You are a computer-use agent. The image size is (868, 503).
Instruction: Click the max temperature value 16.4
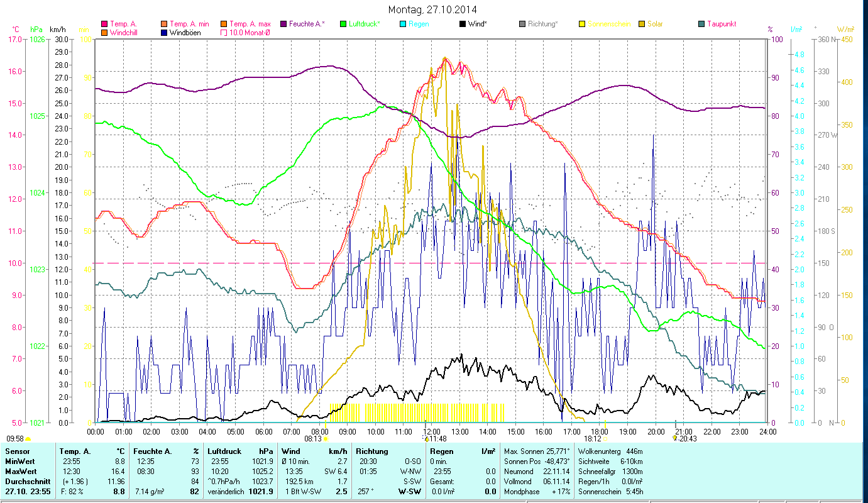point(118,471)
